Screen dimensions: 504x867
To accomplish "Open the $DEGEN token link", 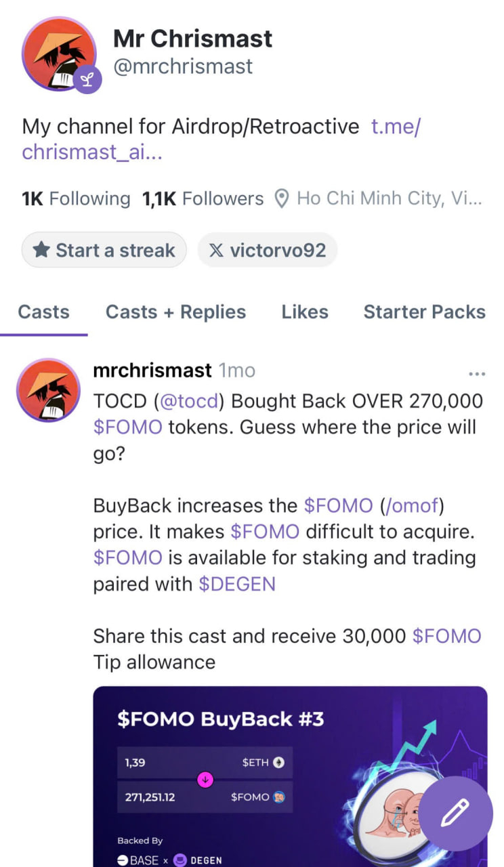I will coord(237,584).
